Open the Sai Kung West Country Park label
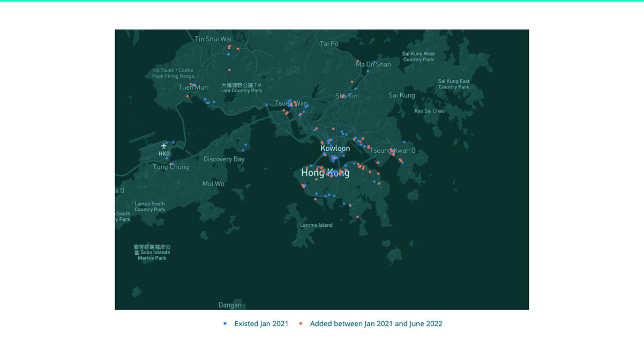This screenshot has width=644, height=340. tap(418, 56)
